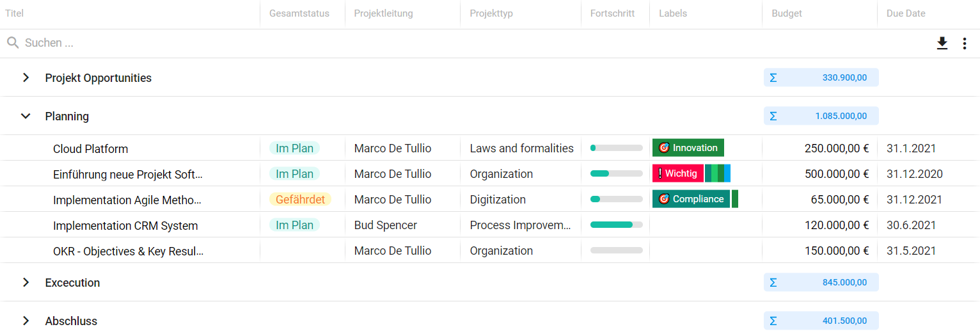Expand the Projekt Opportunities group

[x=26, y=77]
